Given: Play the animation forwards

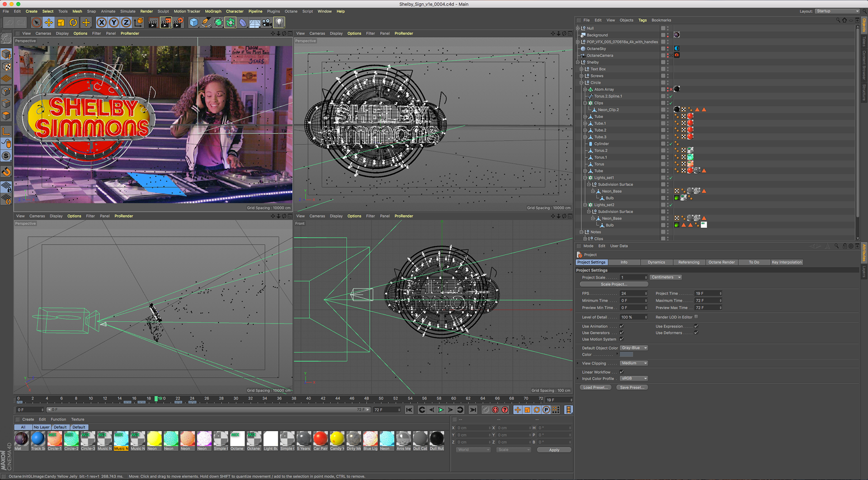Looking at the screenshot, I should click(x=441, y=410).
